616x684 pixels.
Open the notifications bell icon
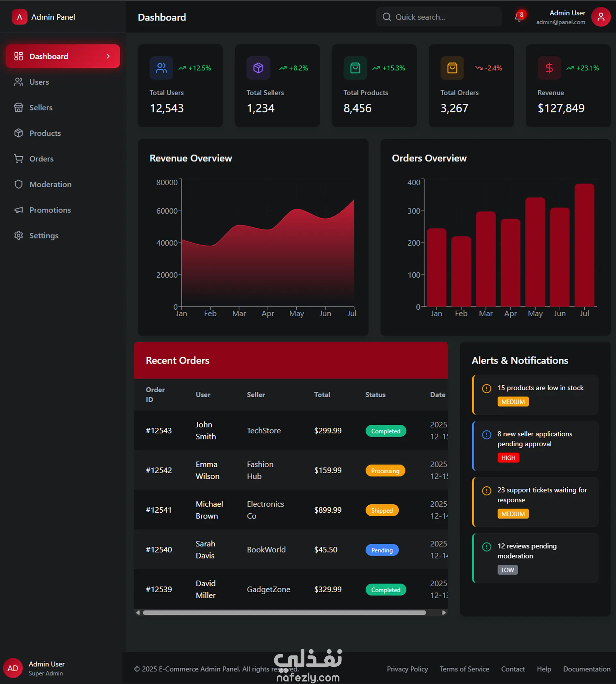click(518, 17)
